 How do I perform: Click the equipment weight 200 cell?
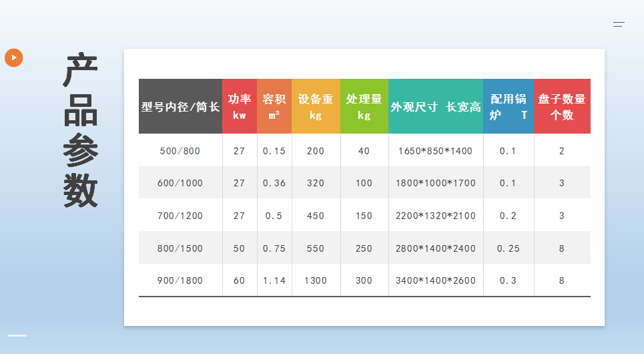tap(316, 151)
